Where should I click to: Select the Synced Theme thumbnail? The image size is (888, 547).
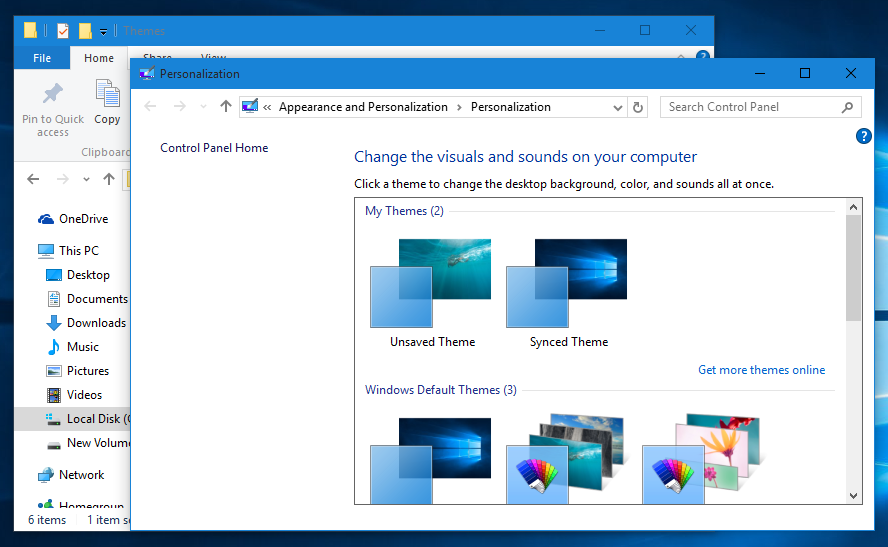(566, 283)
